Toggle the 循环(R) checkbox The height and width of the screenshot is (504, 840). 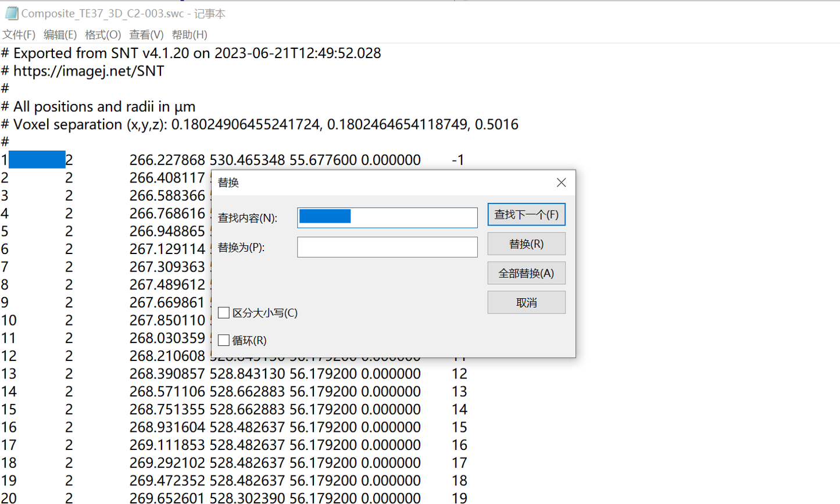point(224,340)
